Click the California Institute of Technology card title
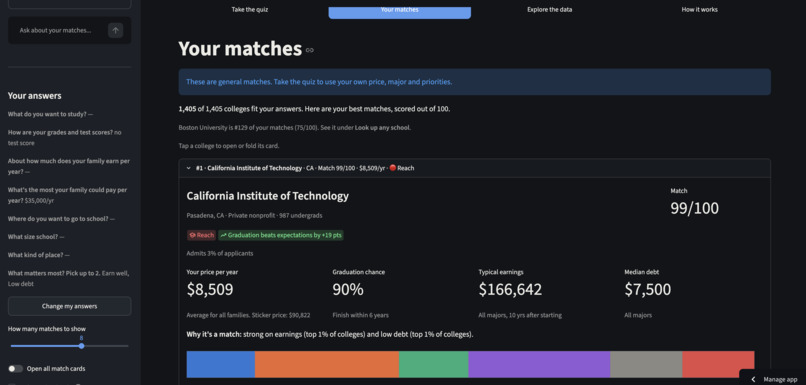The image size is (806, 385). pyautogui.click(x=267, y=196)
